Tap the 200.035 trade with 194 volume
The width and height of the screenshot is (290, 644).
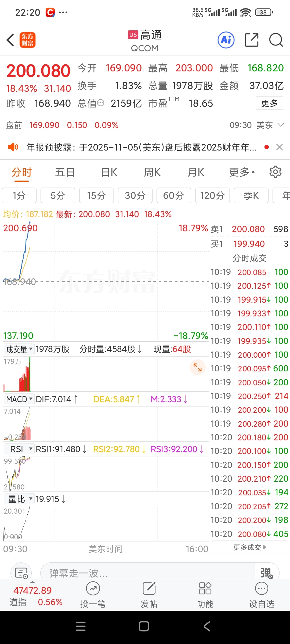click(x=249, y=492)
